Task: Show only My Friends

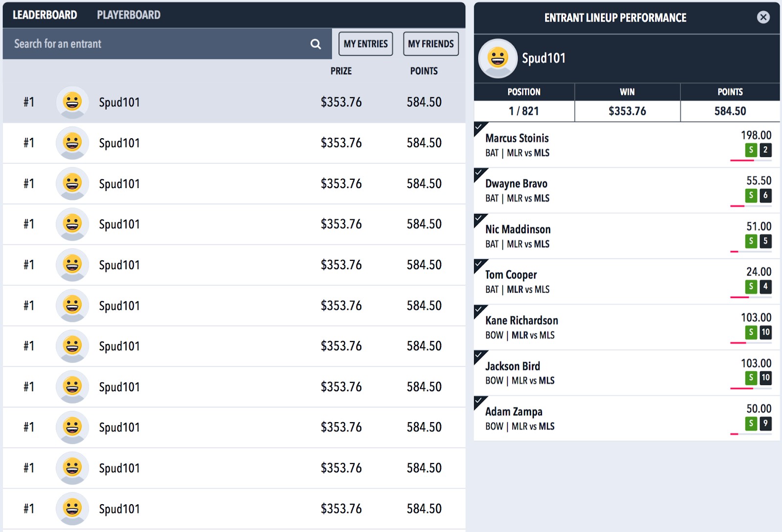Action: (431, 44)
